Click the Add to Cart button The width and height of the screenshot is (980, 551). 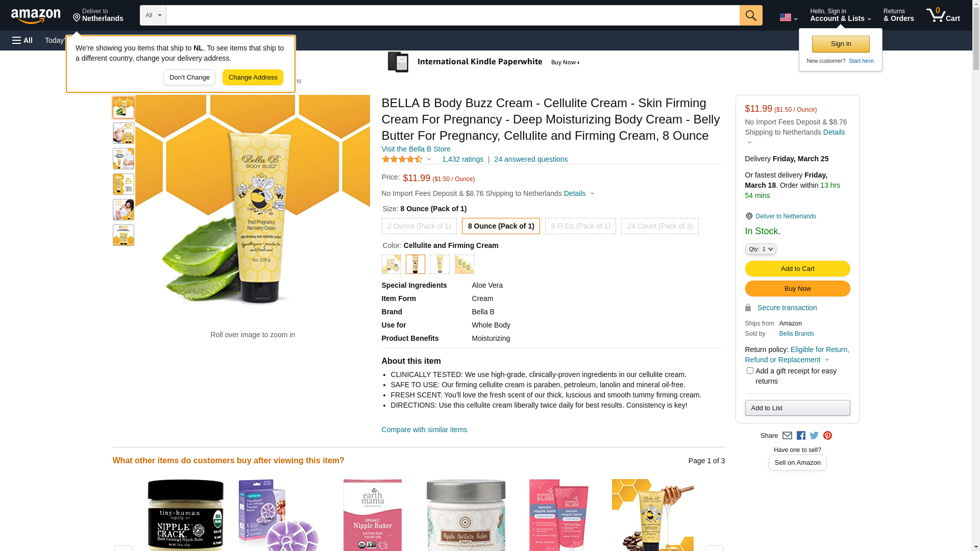[x=798, y=269]
